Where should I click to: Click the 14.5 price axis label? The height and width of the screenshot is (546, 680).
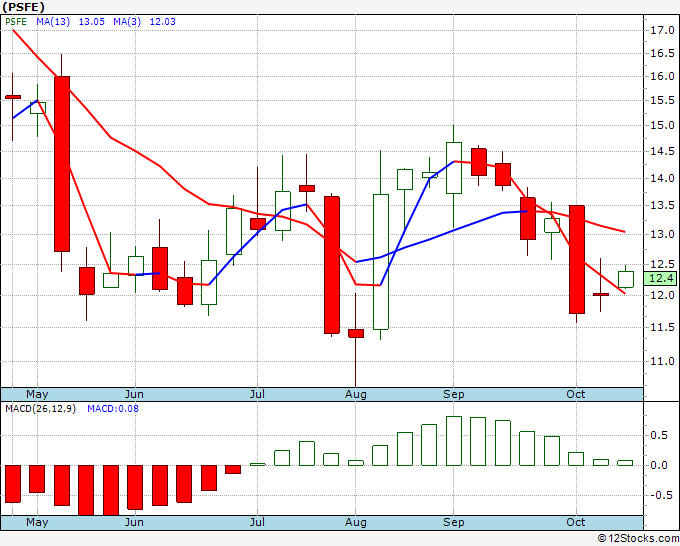click(x=662, y=151)
